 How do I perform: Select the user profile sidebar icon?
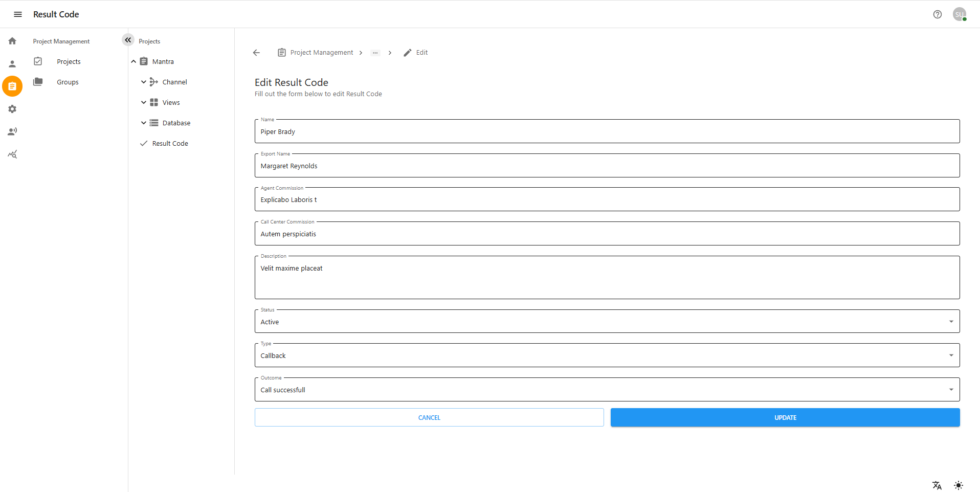click(x=12, y=63)
